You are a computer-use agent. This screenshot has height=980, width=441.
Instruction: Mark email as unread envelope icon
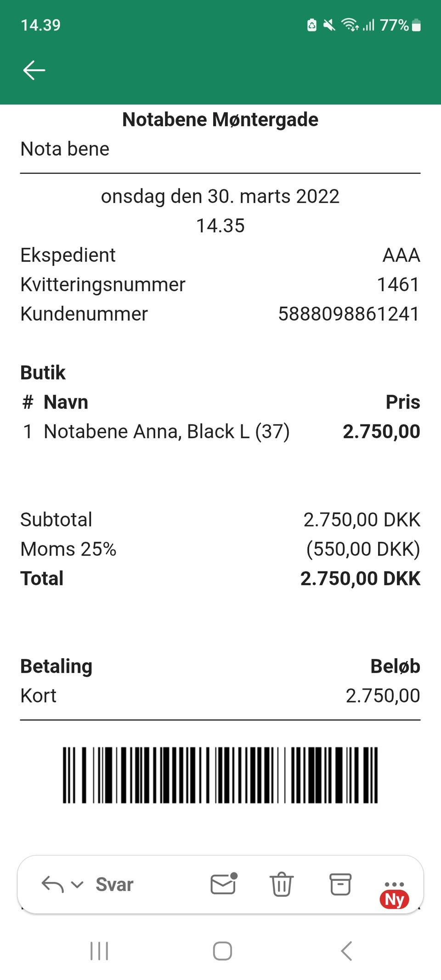tap(223, 884)
